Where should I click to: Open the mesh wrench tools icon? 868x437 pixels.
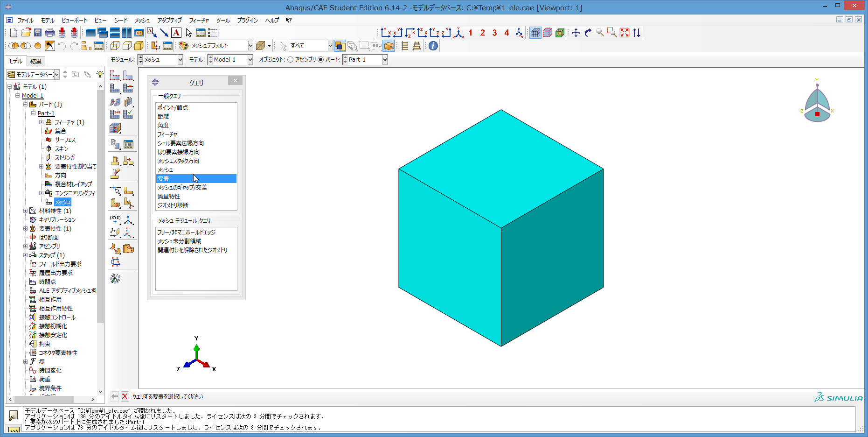tap(115, 279)
